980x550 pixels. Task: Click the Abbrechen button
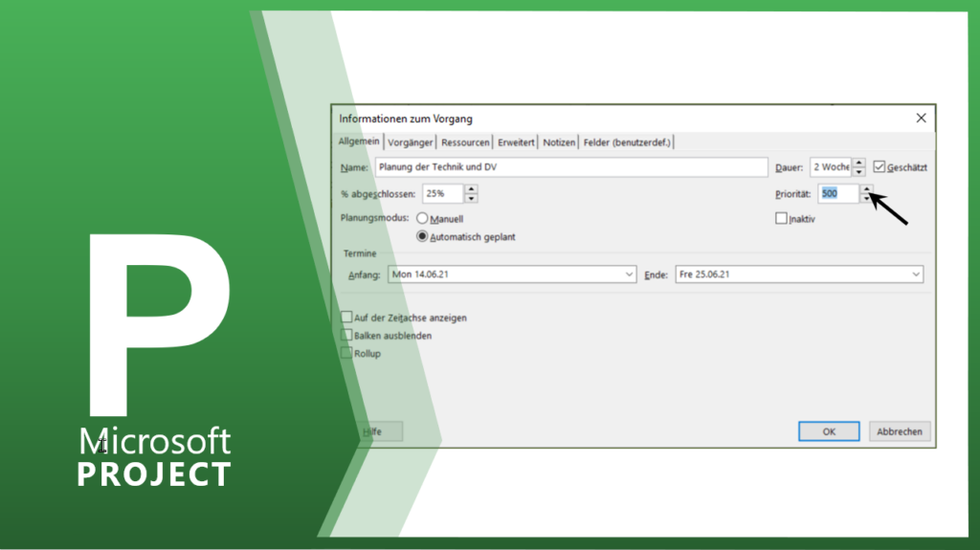pos(900,431)
